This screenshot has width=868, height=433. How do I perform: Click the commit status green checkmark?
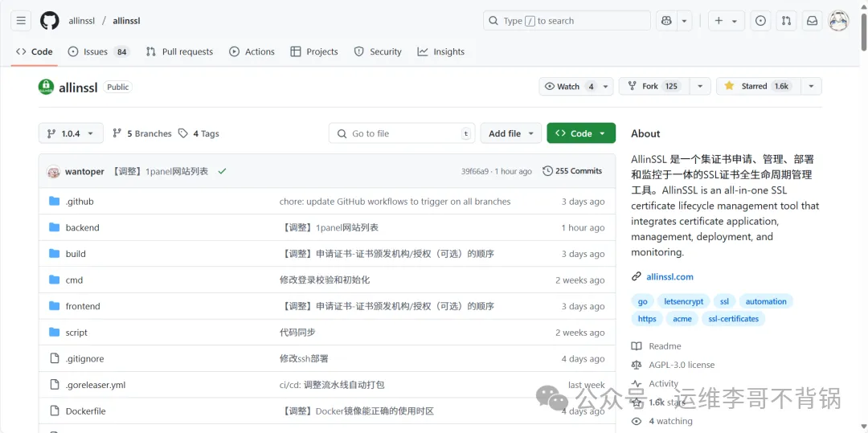click(x=222, y=171)
